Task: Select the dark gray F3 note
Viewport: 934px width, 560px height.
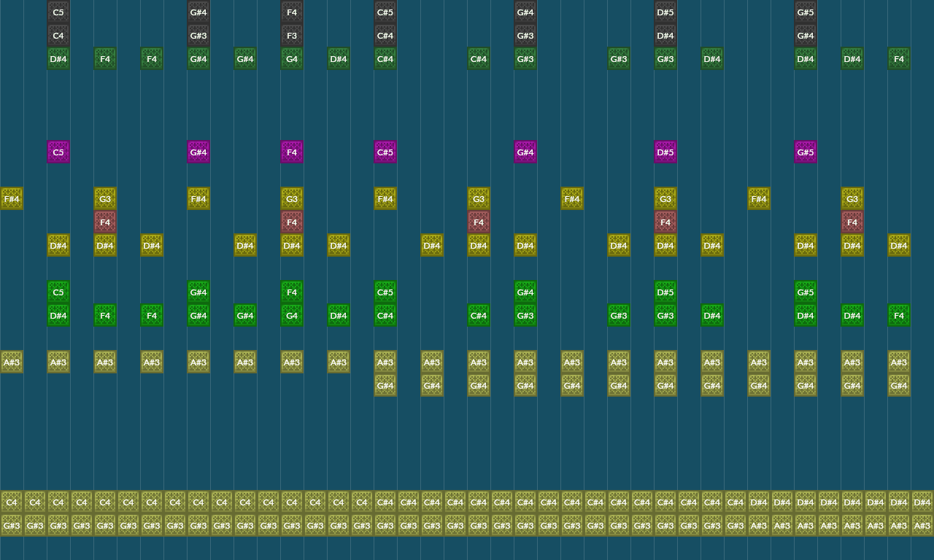Action: (x=292, y=36)
